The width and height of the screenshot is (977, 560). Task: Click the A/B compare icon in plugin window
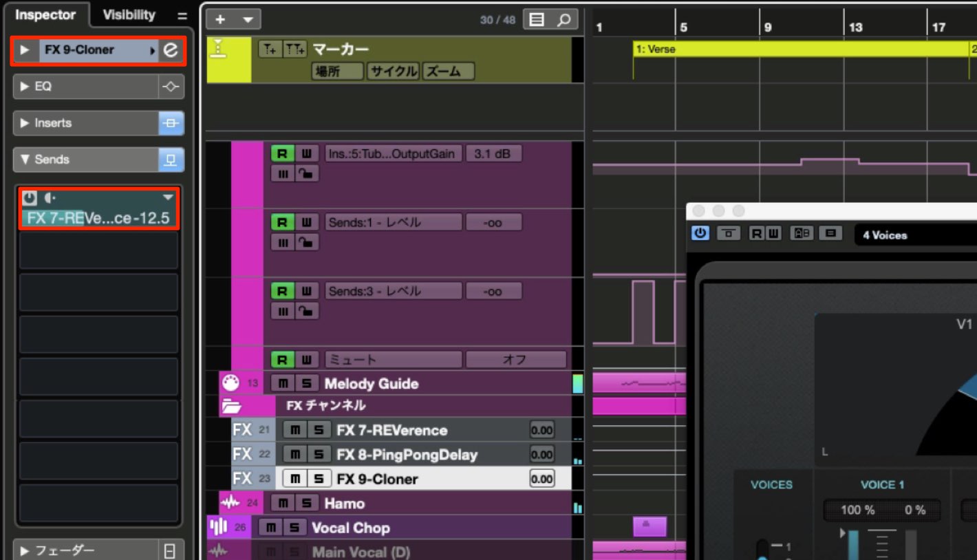[801, 233]
